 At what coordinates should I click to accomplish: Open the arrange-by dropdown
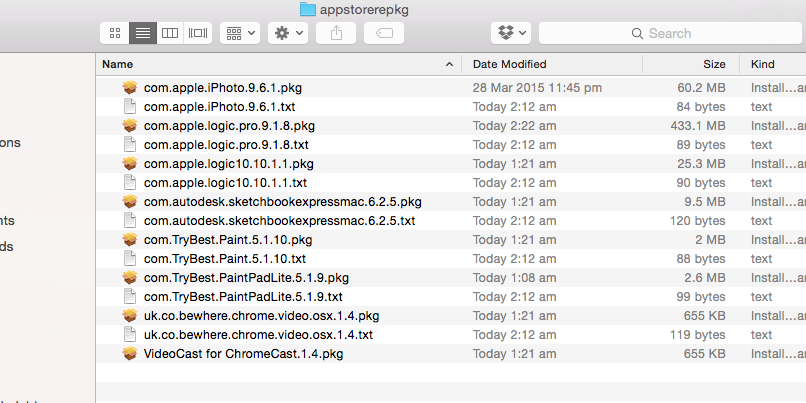(240, 33)
